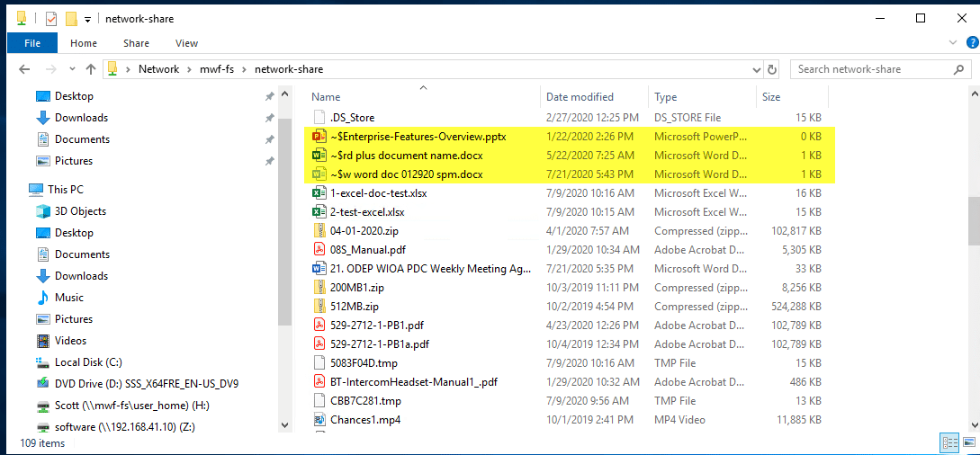Viewport: 980px width, 455px height.
Task: Click mwf-fs in the breadcrumb path
Action: coord(216,69)
